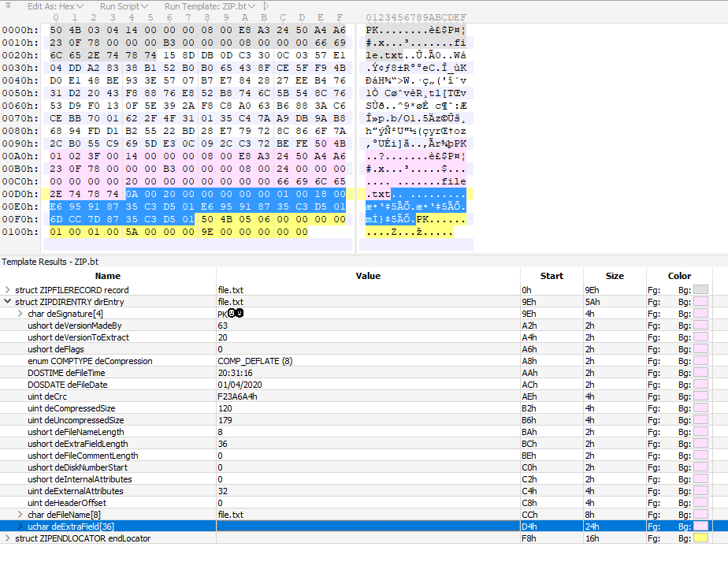Open the Run Script dropdown
This screenshot has width=728, height=562.
tap(124, 6)
